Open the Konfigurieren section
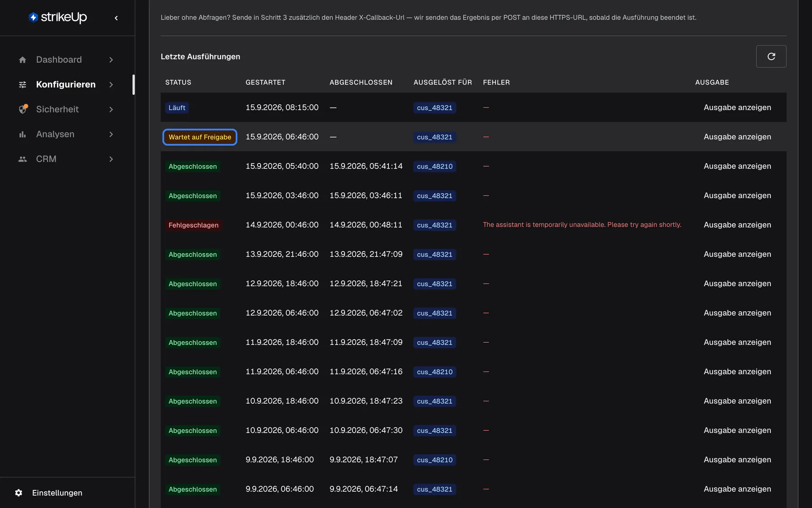This screenshot has height=508, width=812. [x=66, y=84]
